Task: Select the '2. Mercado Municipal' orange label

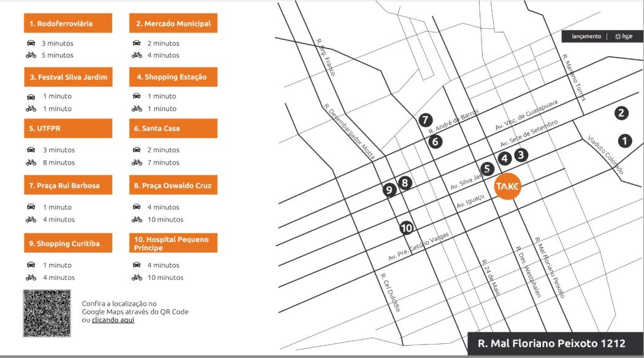Action: (x=174, y=23)
